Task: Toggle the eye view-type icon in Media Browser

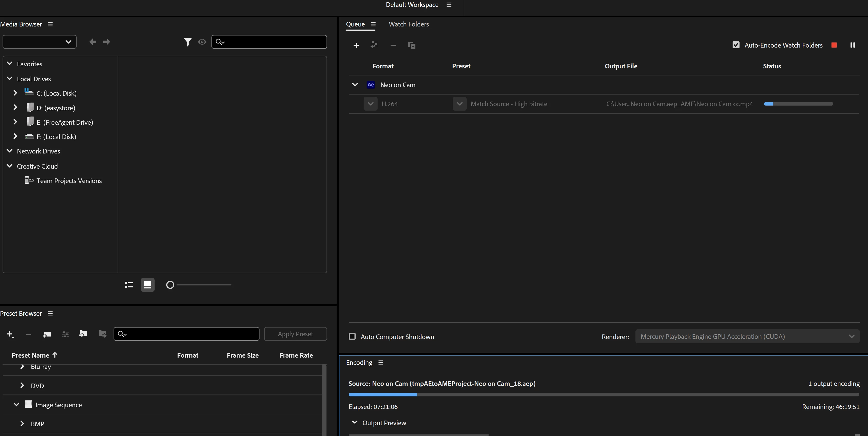Action: click(202, 42)
